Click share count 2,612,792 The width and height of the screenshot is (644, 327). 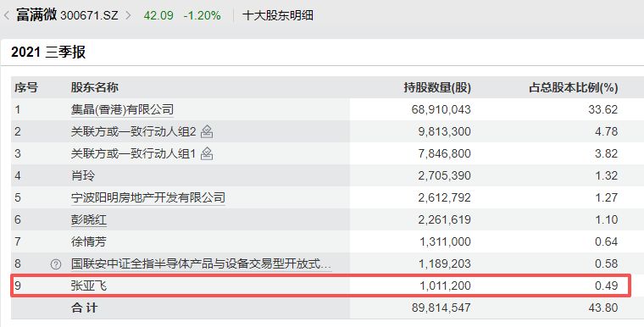[444, 197]
